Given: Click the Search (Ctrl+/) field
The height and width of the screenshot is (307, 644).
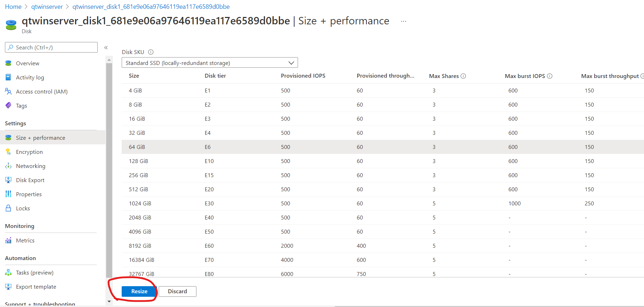Looking at the screenshot, I should (x=51, y=47).
